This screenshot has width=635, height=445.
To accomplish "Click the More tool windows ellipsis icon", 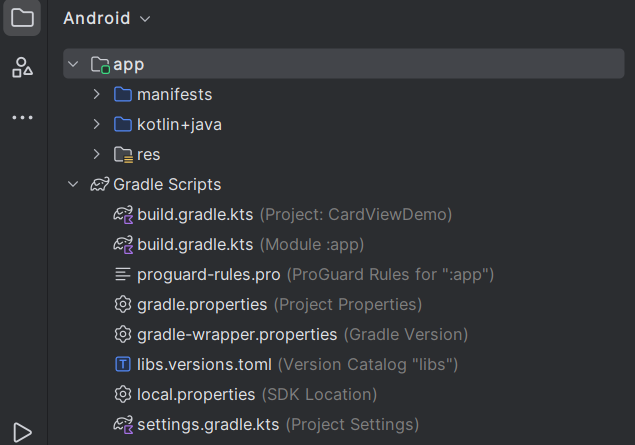I will 22,118.
